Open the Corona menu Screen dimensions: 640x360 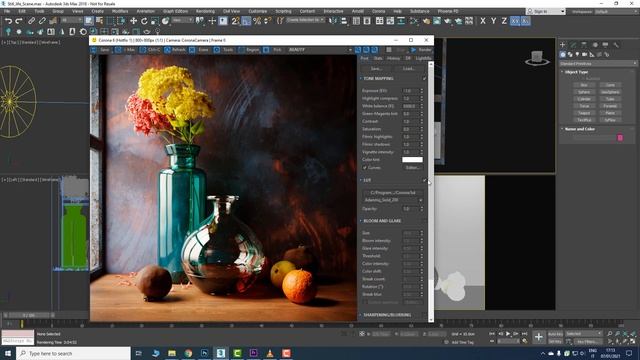[379, 11]
